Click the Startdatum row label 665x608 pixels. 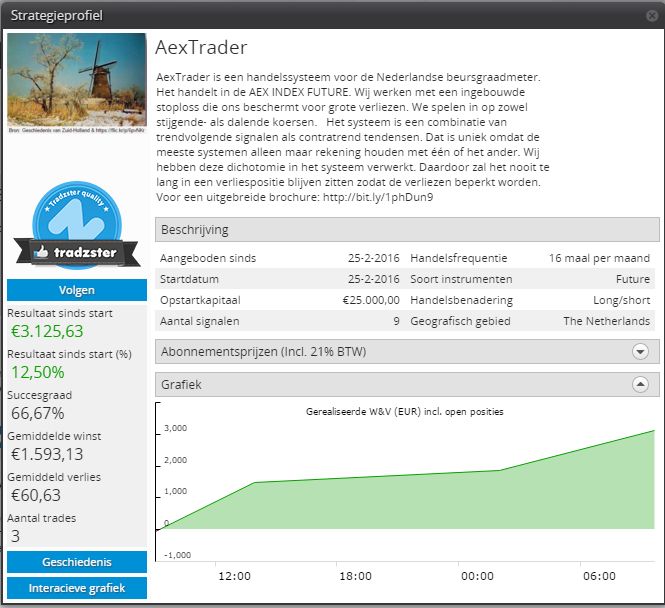pos(189,279)
